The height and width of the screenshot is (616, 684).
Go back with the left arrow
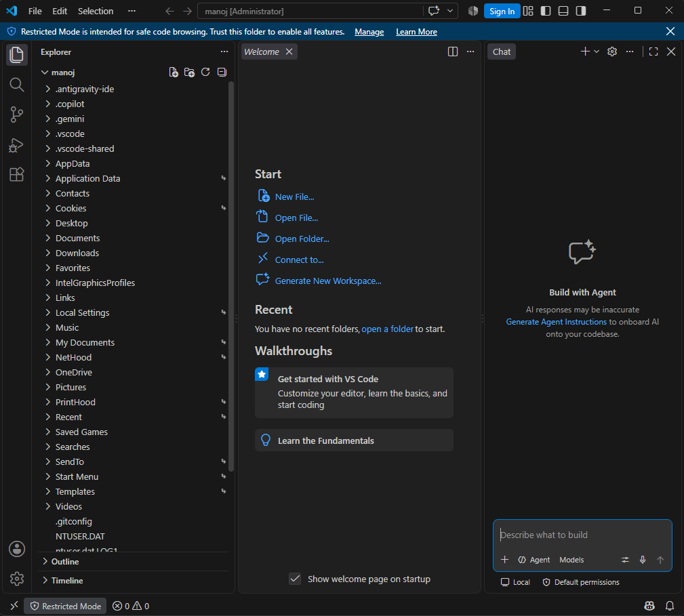[169, 11]
